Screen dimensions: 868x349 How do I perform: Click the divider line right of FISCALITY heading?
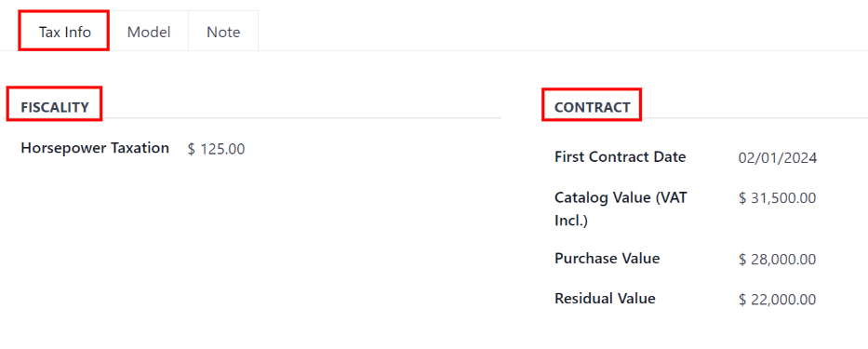(301, 118)
